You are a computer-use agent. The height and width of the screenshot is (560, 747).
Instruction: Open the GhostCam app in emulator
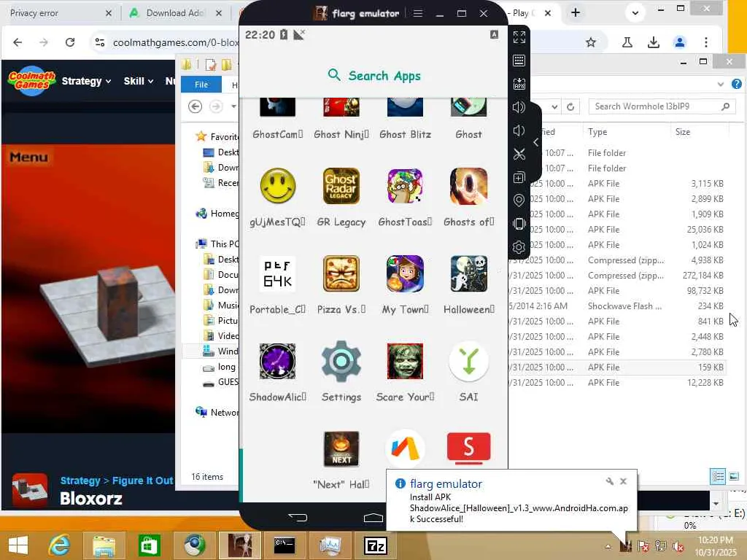pyautogui.click(x=277, y=108)
